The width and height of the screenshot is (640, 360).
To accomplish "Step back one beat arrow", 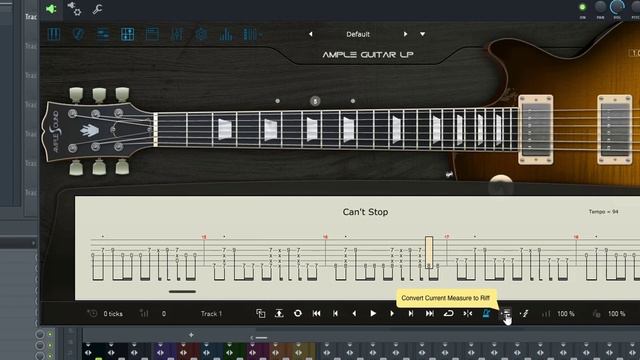I will click(x=354, y=313).
